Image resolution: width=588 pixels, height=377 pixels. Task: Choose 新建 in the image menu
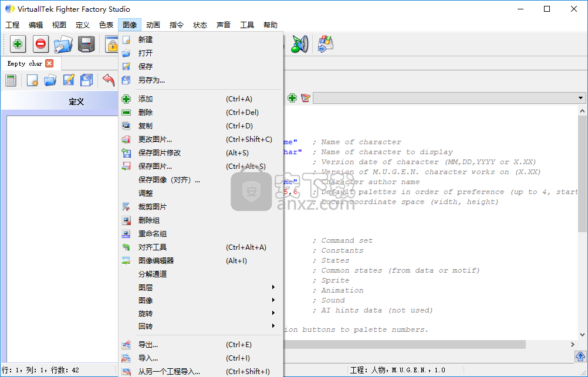tap(201, 40)
